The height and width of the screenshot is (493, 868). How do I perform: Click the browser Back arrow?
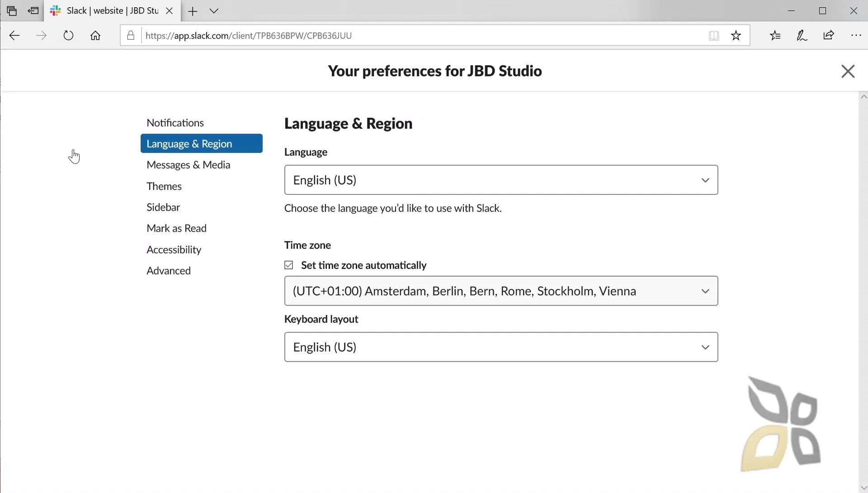[x=14, y=35]
